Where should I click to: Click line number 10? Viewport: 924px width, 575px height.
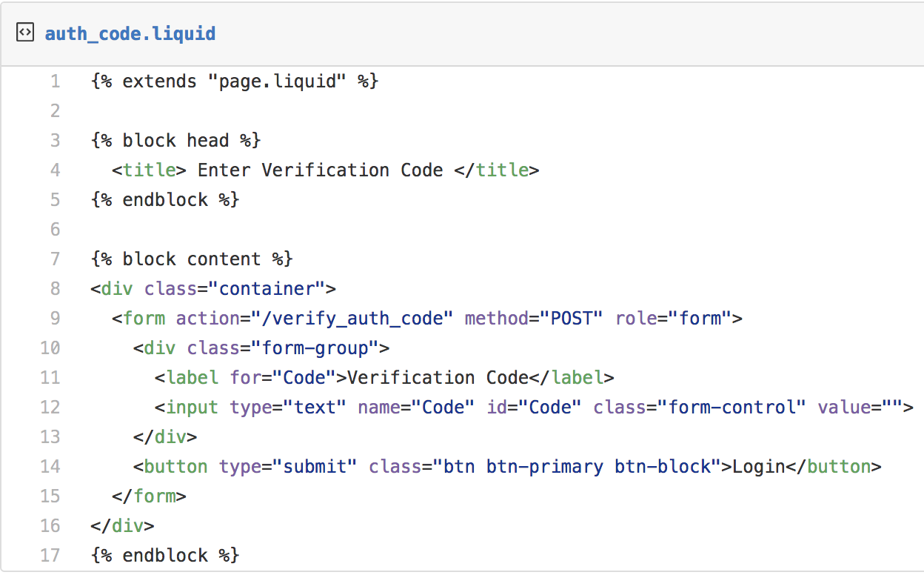coord(50,348)
